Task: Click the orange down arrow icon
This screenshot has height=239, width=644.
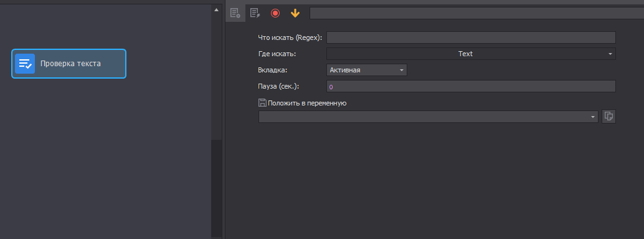Action: click(x=295, y=13)
